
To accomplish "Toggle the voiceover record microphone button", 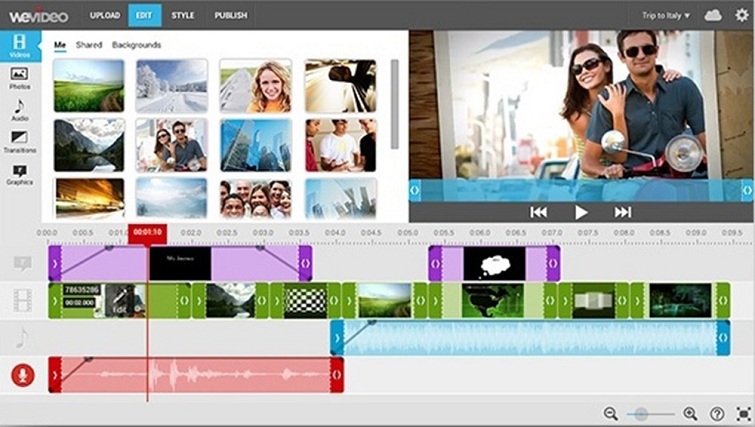I will (x=22, y=375).
